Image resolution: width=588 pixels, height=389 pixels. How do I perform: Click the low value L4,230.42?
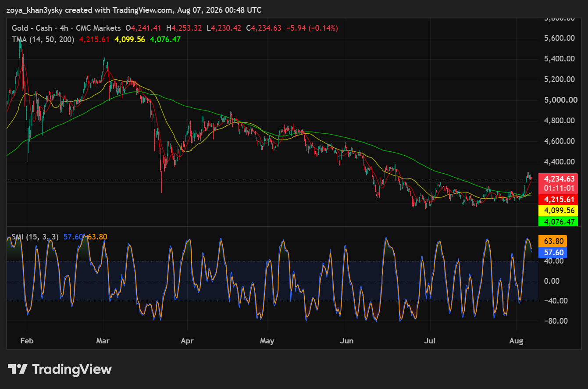pyautogui.click(x=224, y=28)
